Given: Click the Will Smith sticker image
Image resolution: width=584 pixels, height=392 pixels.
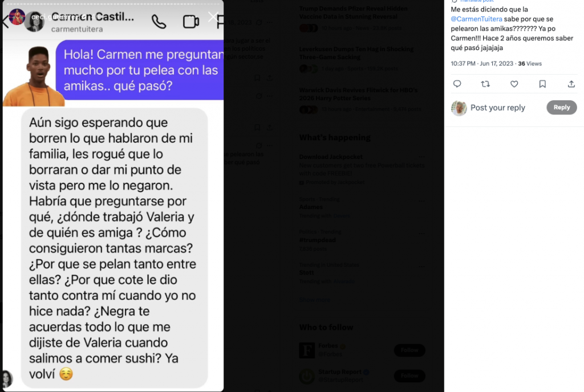Looking at the screenshot, I should click(34, 76).
